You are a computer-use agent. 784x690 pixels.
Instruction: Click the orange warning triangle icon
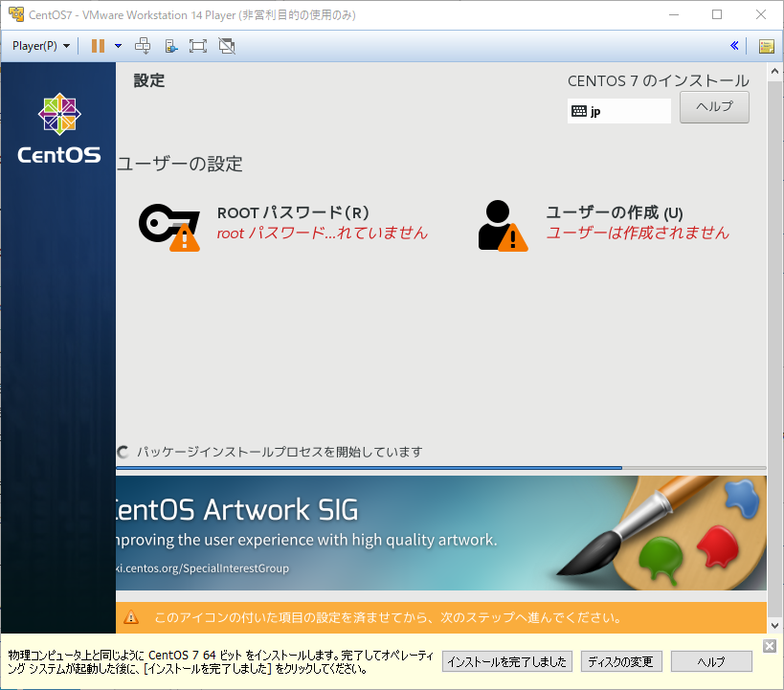pos(131,617)
